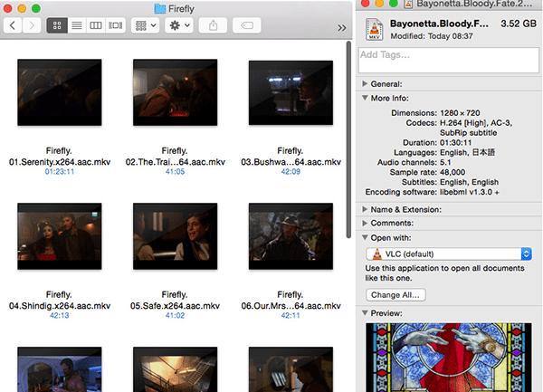The height and width of the screenshot is (392, 543).
Task: Open the Action gear menu
Action: pyautogui.click(x=179, y=25)
